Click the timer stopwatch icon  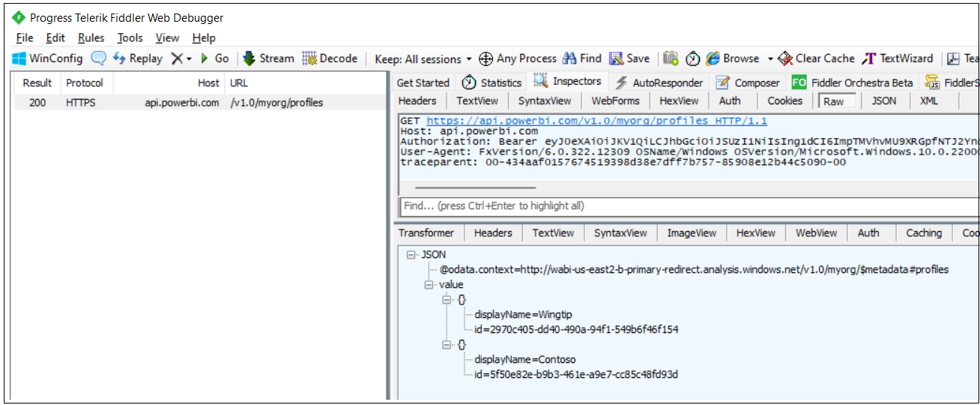pyautogui.click(x=693, y=58)
